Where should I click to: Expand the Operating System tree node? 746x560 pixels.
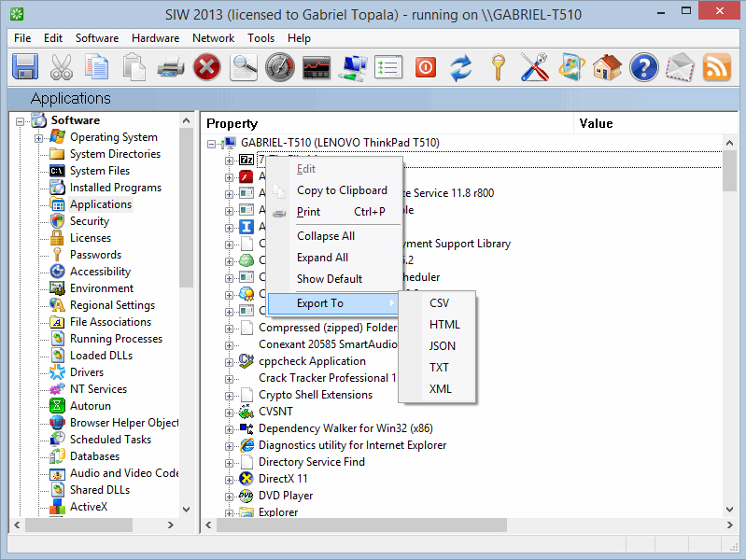click(38, 138)
